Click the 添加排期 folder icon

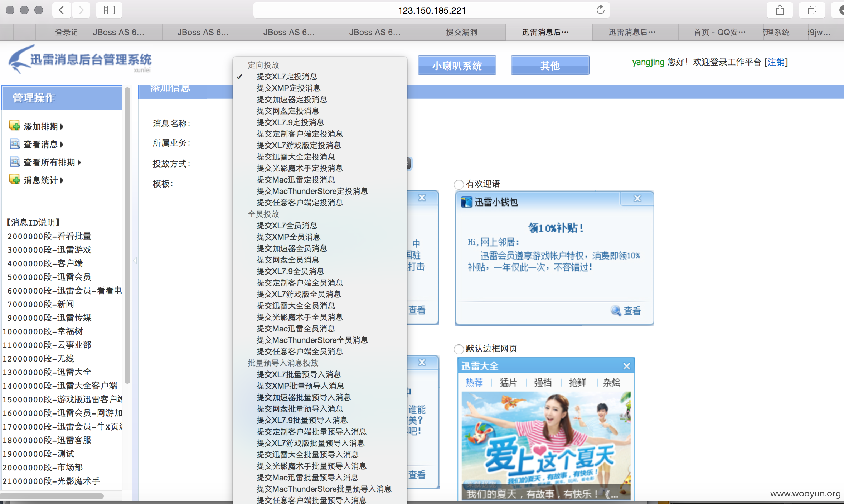[x=15, y=126]
